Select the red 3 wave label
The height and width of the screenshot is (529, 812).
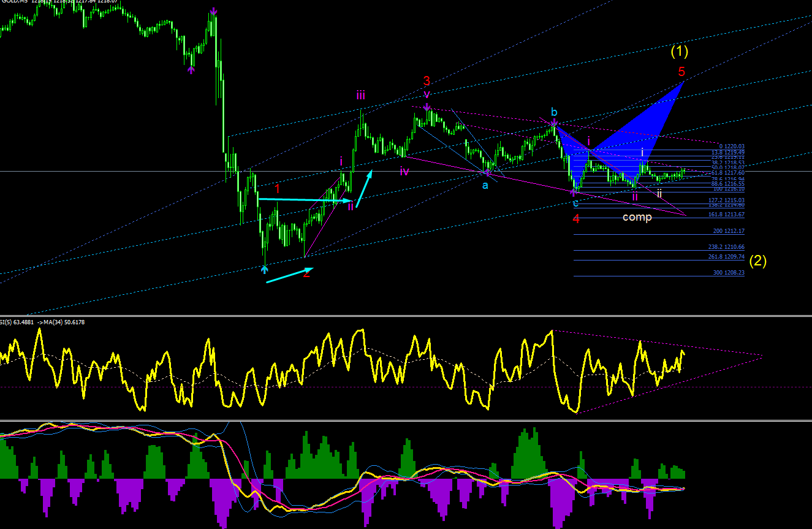coord(427,80)
